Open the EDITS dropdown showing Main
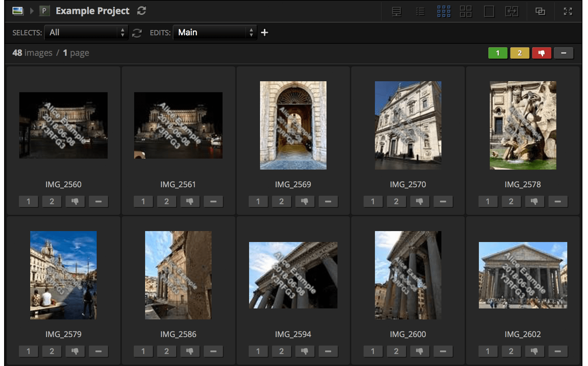Image resolution: width=588 pixels, height=366 pixels. (215, 32)
